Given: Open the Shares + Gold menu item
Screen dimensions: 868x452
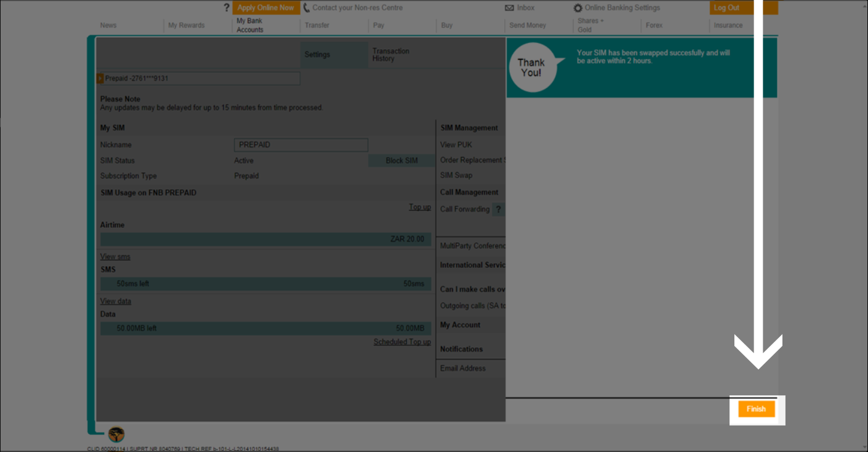Looking at the screenshot, I should pos(590,25).
